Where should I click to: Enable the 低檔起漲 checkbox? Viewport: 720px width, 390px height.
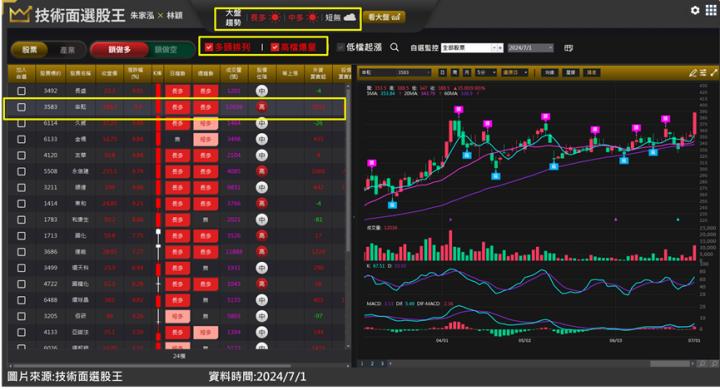tap(340, 47)
